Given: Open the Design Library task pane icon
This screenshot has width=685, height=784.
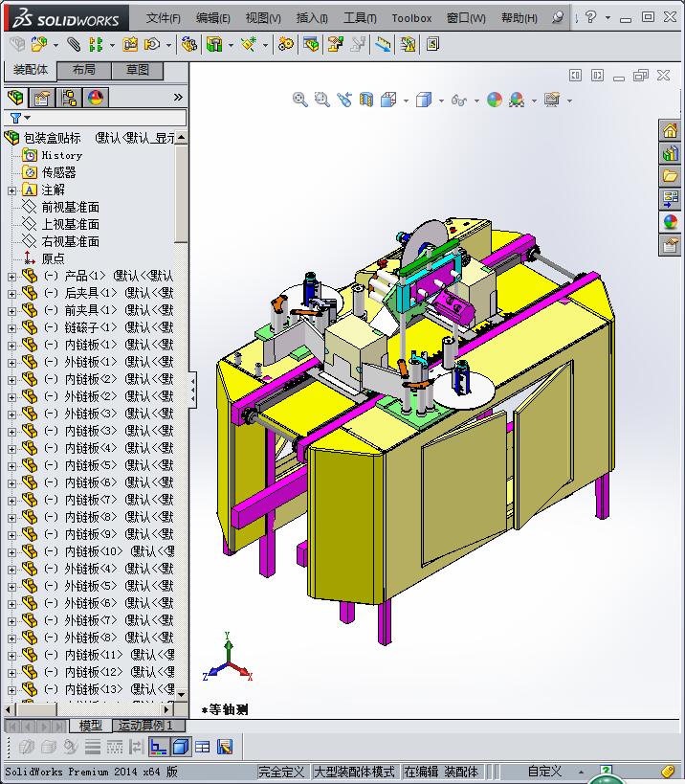Looking at the screenshot, I should pos(670,153).
